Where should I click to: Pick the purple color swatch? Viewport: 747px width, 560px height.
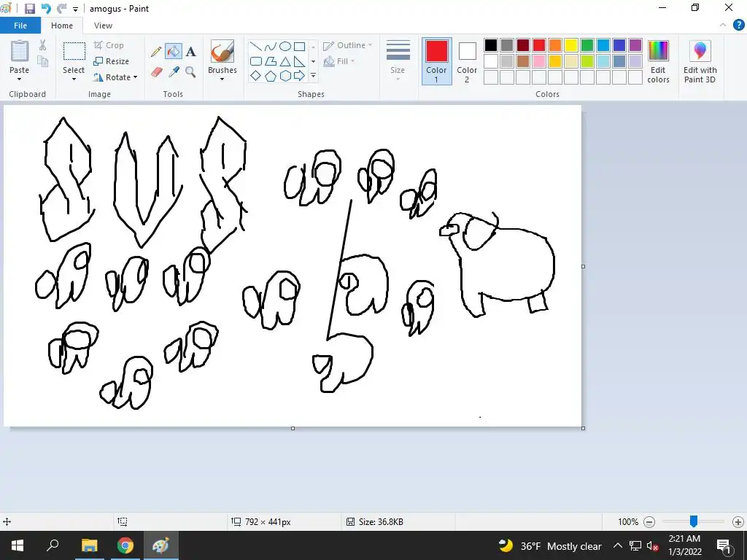tap(635, 45)
